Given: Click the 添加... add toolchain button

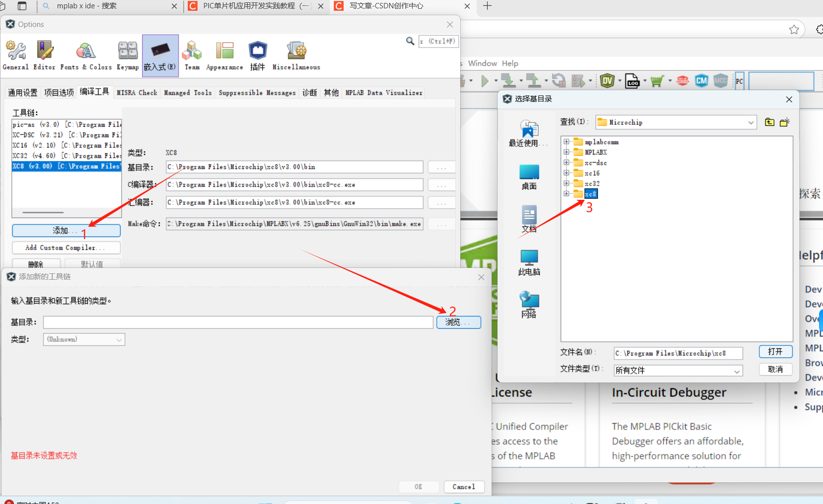Looking at the screenshot, I should click(66, 231).
